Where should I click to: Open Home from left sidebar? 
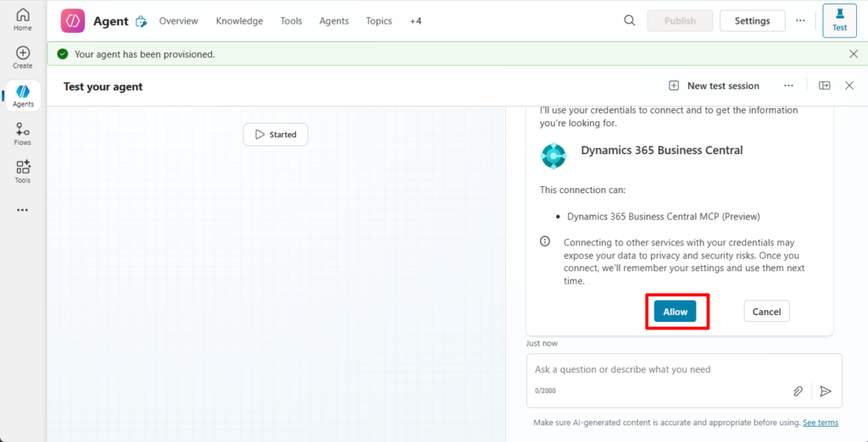point(23,19)
